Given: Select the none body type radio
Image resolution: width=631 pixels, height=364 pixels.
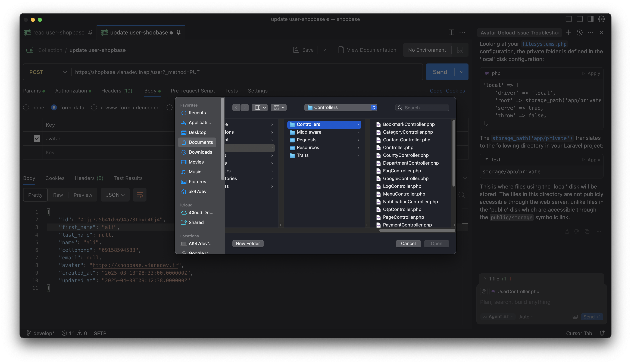Looking at the screenshot, I should [26, 107].
